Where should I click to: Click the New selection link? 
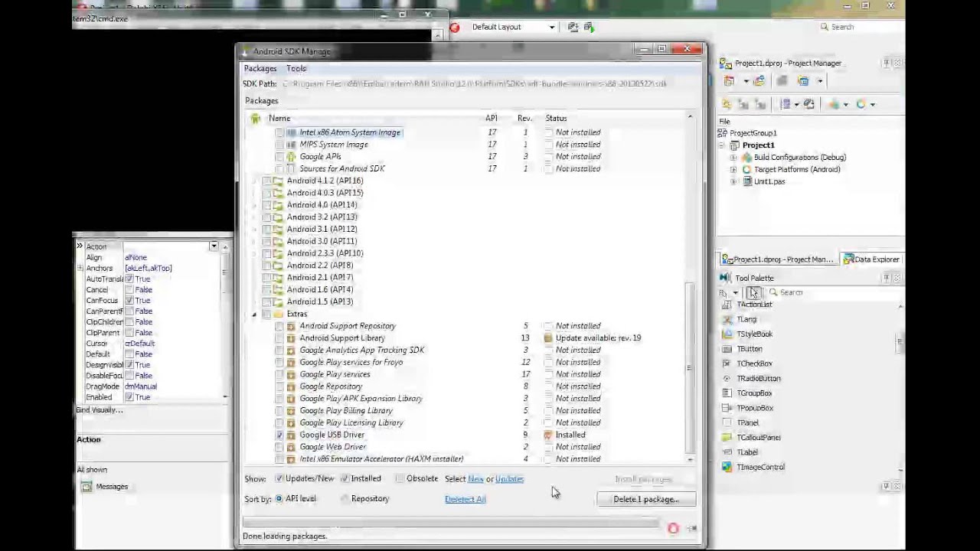pos(475,479)
